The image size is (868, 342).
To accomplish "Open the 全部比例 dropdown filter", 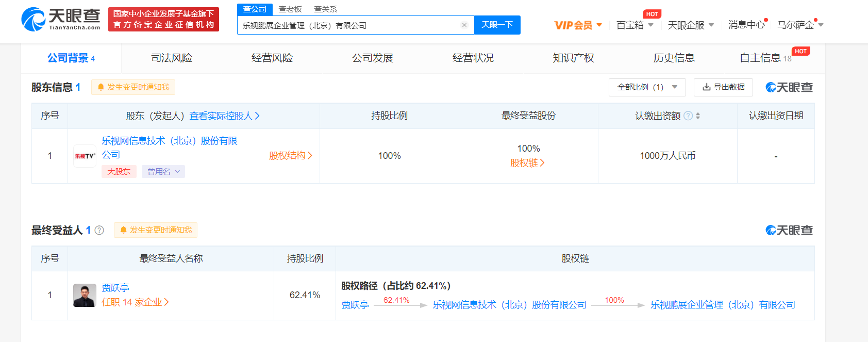I will click(647, 87).
